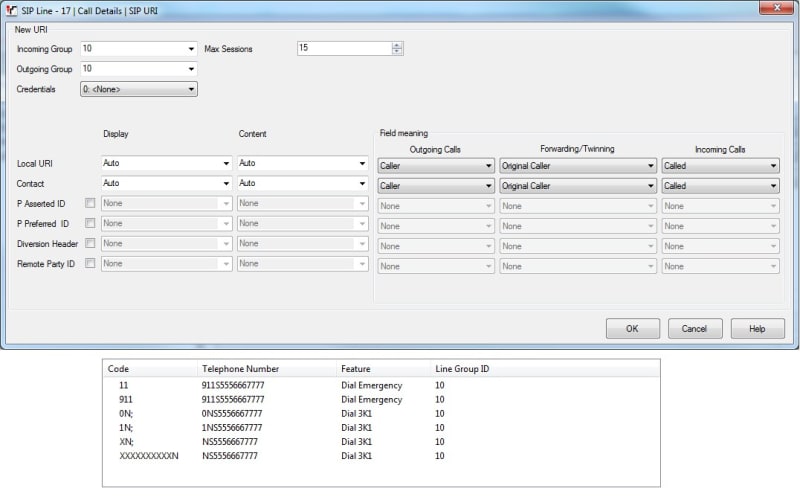Sort by Telephone Number column header
Image resolution: width=800 pixels, height=497 pixels.
coord(267,368)
